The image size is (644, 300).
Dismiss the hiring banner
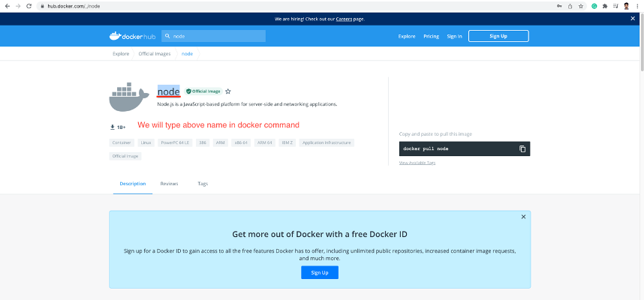tap(633, 19)
